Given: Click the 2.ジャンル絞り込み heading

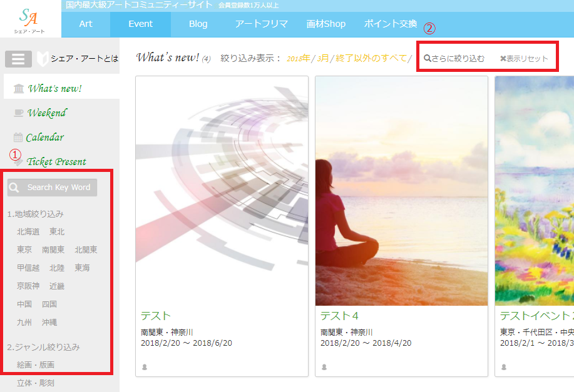Looking at the screenshot, I should [44, 348].
